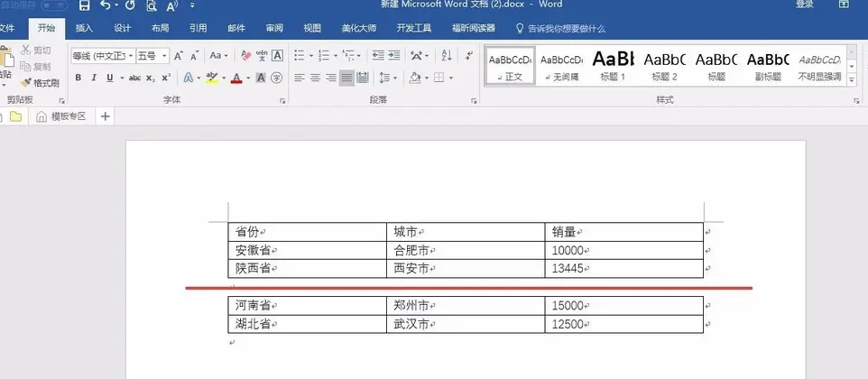Switch to the 插入 ribbon tab
This screenshot has width=868, height=379.
tap(84, 28)
